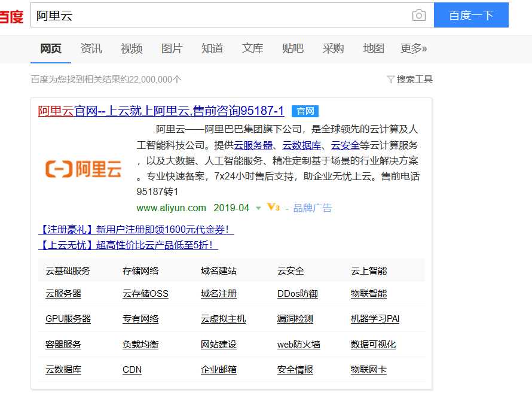Switch to the 图片 tab
This screenshot has width=532, height=408.
point(172,48)
